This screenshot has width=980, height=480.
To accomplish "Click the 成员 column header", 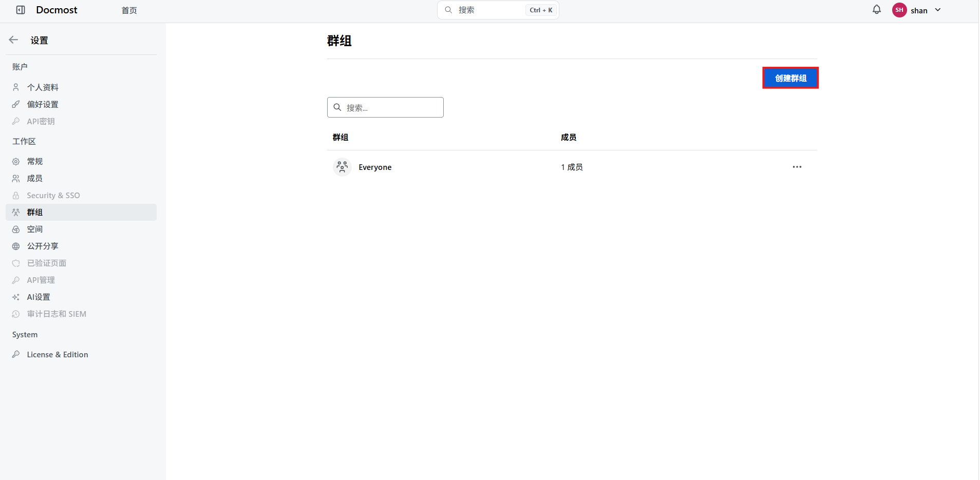I will tap(569, 137).
